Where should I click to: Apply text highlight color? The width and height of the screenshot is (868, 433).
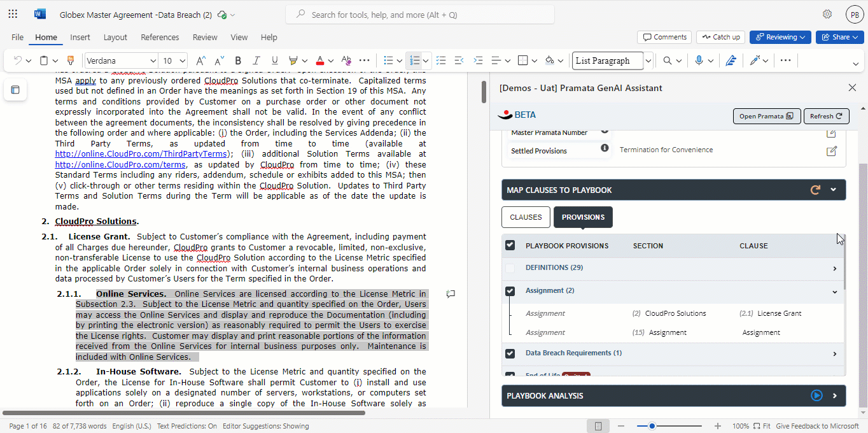[x=293, y=60]
